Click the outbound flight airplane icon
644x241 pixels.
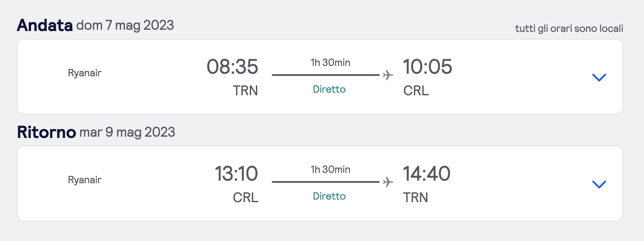pos(388,75)
